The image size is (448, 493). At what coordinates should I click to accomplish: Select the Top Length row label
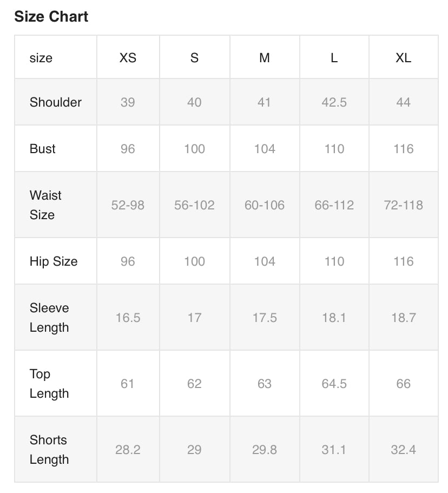pyautogui.click(x=49, y=384)
